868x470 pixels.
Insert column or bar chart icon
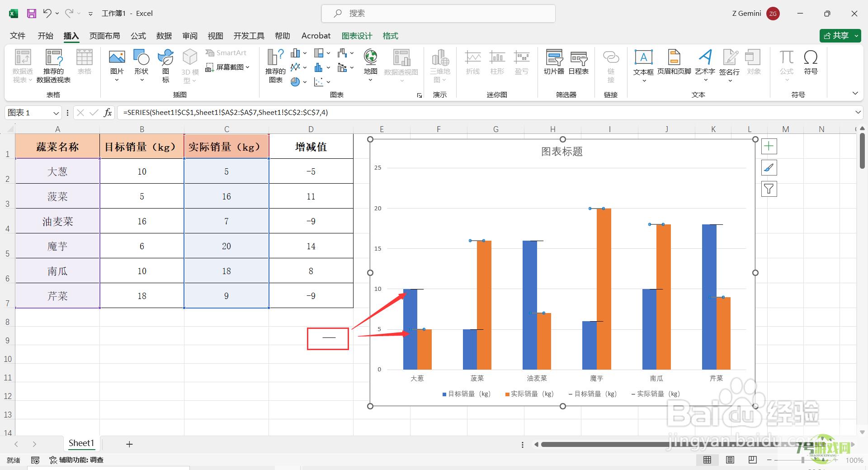pos(295,53)
